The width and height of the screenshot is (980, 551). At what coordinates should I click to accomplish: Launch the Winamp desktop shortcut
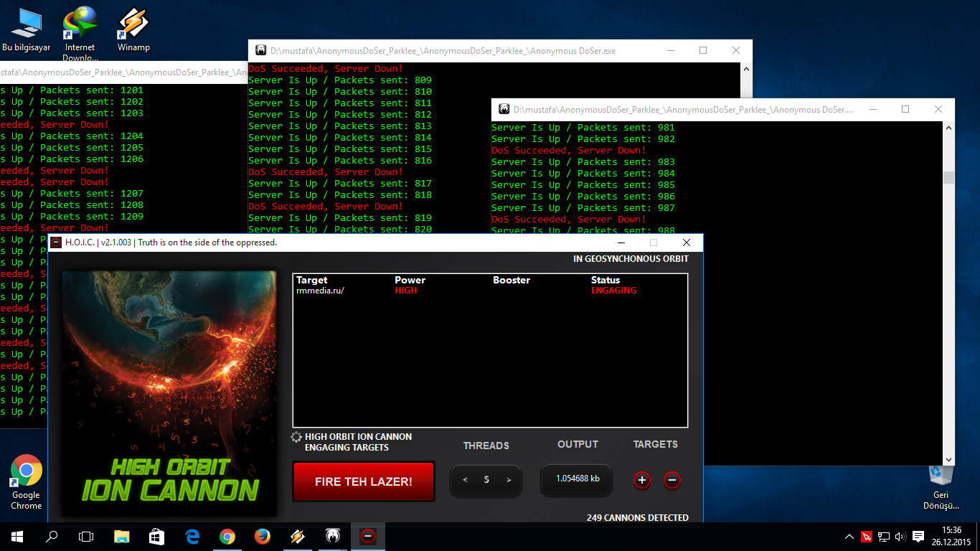[x=133, y=30]
